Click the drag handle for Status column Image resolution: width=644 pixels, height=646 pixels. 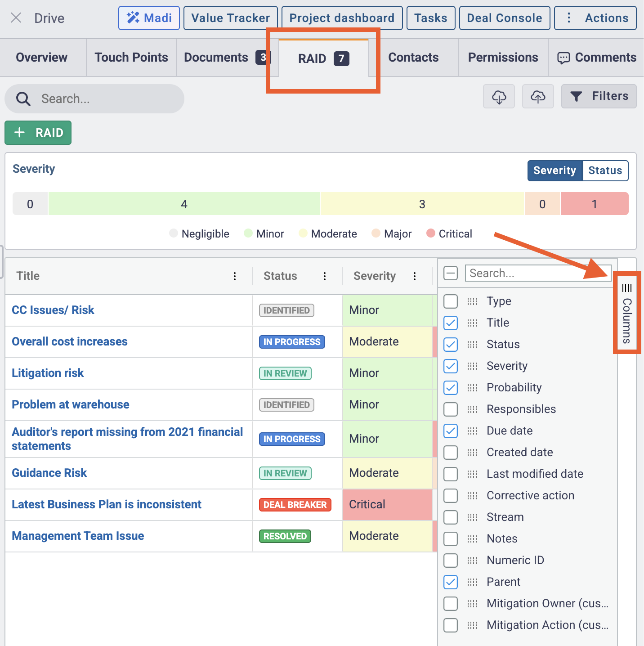tap(472, 344)
